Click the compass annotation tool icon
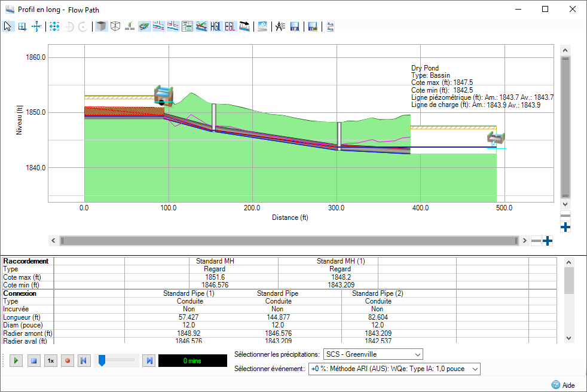Screen dimensions: 587x392 coord(280,26)
